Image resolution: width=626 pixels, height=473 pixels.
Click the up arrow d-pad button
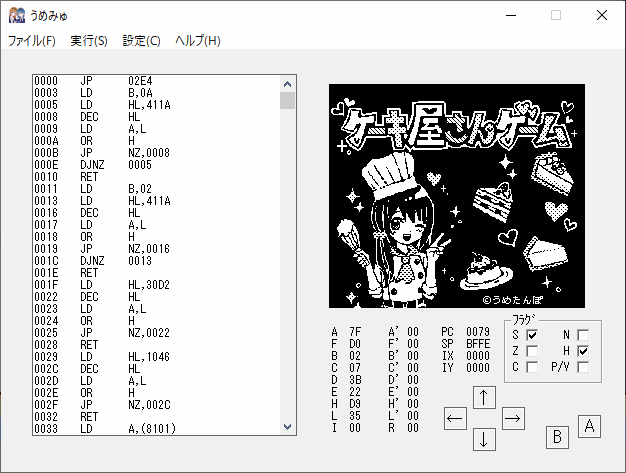tap(484, 398)
